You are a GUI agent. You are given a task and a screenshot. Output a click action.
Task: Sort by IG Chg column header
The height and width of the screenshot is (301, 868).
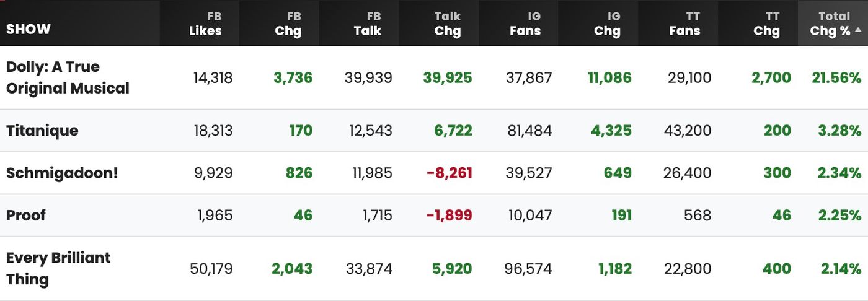point(607,24)
